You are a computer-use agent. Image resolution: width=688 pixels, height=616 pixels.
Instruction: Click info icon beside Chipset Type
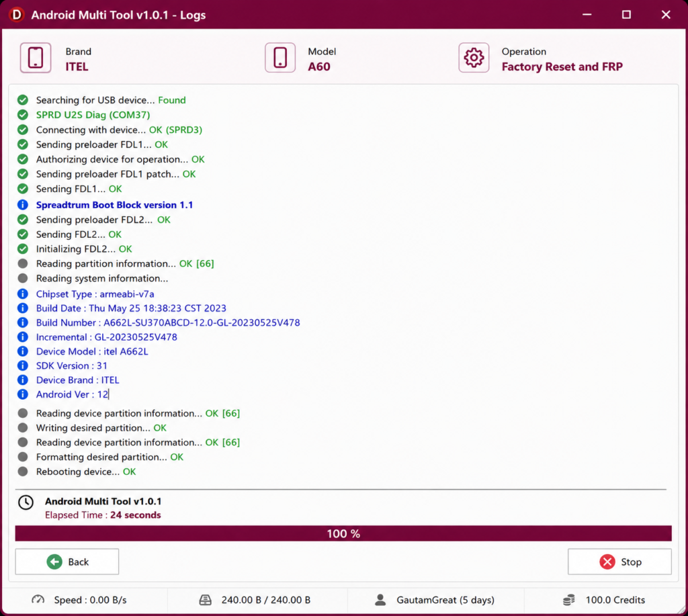[x=23, y=294]
